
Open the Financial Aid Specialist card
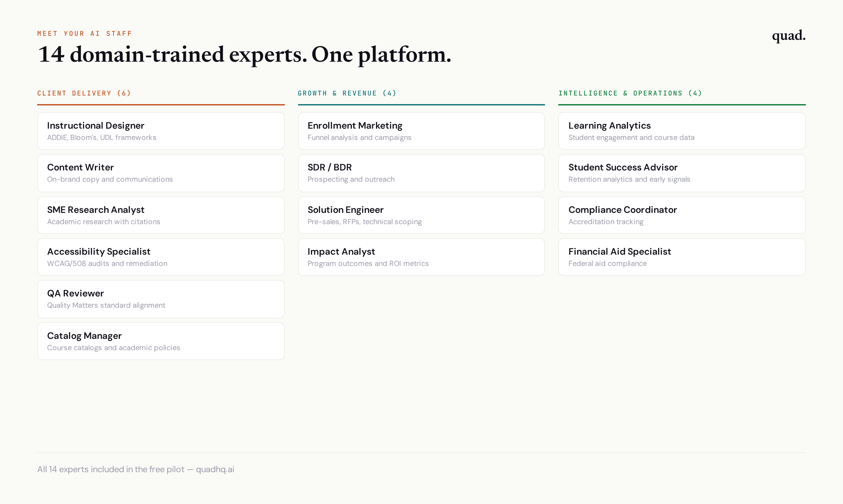[x=682, y=257]
